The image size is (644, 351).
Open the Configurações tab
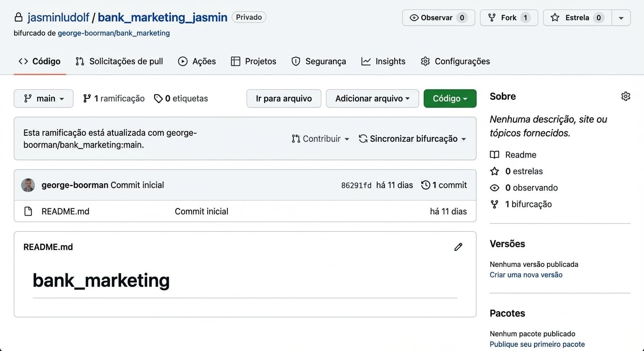point(455,61)
